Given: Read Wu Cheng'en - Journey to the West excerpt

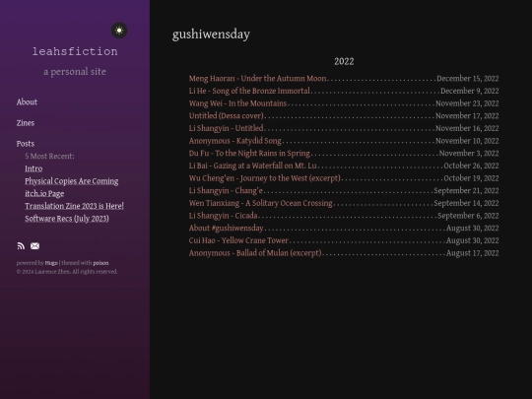Looking at the screenshot, I should point(265,178).
